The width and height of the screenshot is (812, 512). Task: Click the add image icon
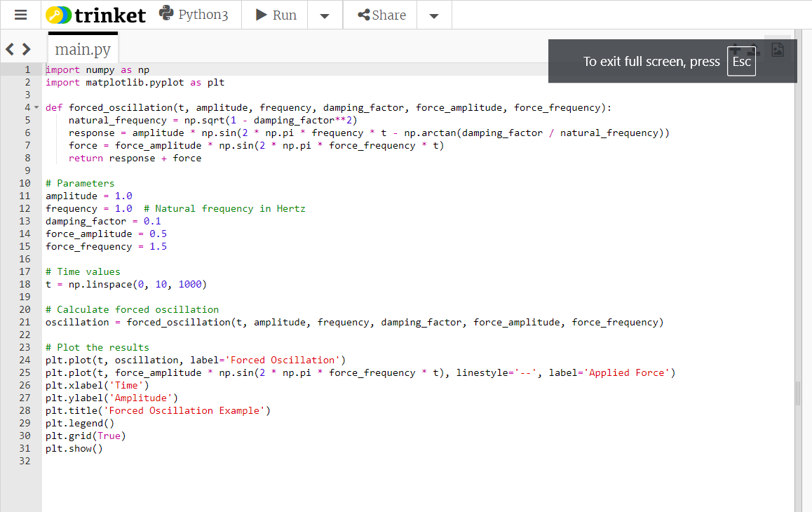click(x=778, y=49)
